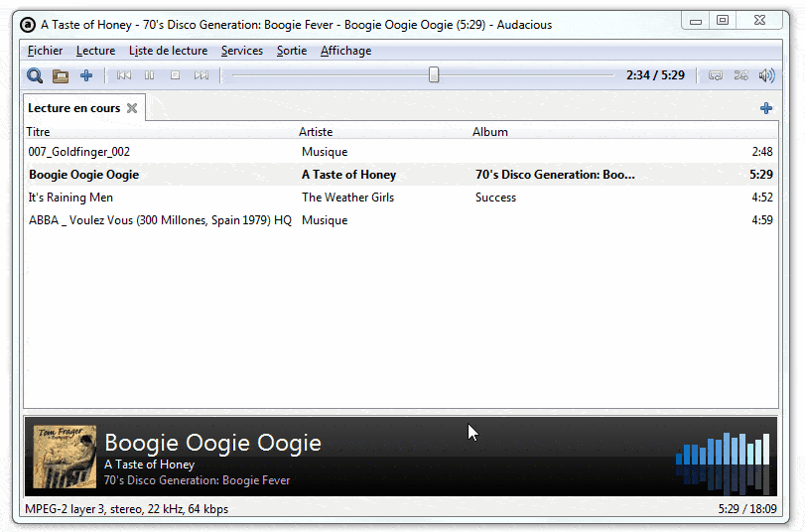Screen dimensions: 805x532
Task: Toggle repeat mode
Action: point(715,75)
